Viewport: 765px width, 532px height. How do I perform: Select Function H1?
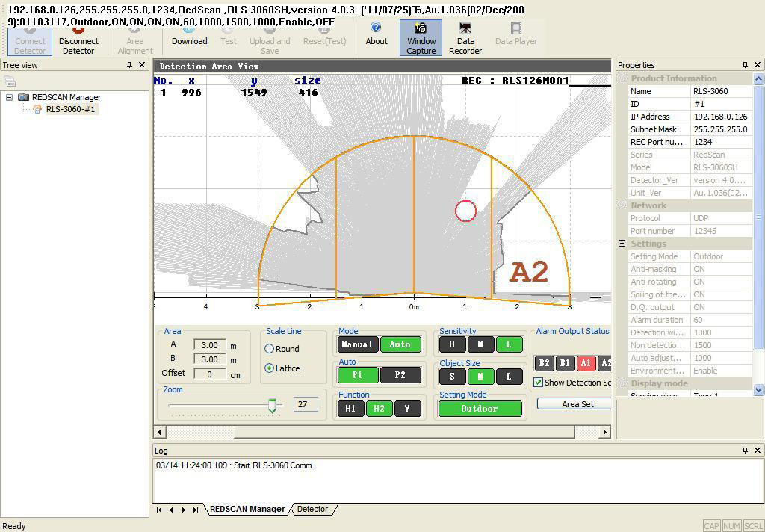pos(351,409)
